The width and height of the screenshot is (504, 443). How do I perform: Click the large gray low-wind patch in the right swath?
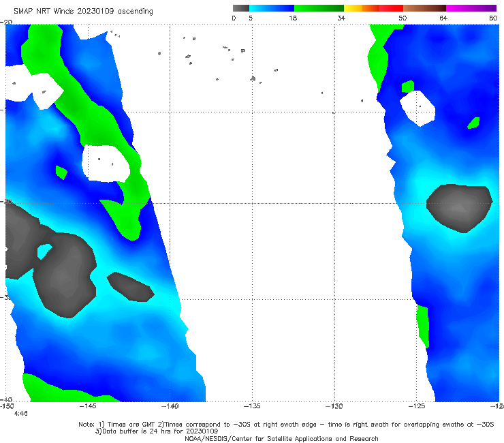(x=460, y=208)
